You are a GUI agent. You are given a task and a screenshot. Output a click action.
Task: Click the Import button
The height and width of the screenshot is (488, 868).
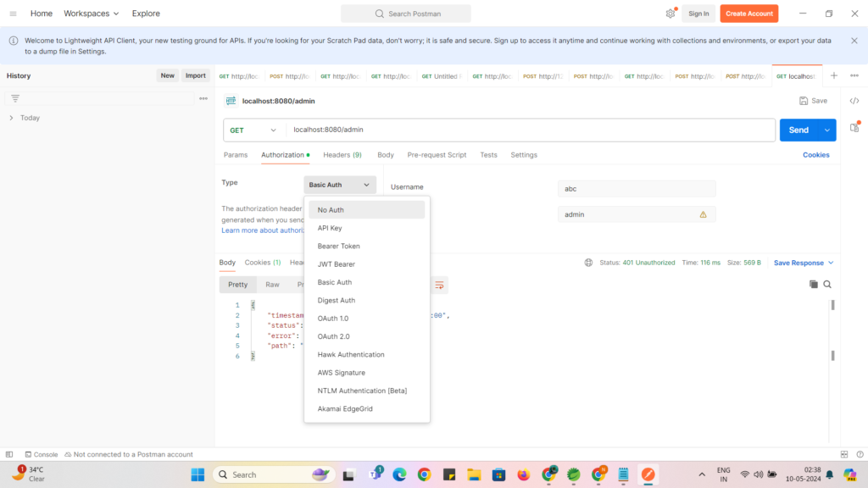(x=196, y=75)
